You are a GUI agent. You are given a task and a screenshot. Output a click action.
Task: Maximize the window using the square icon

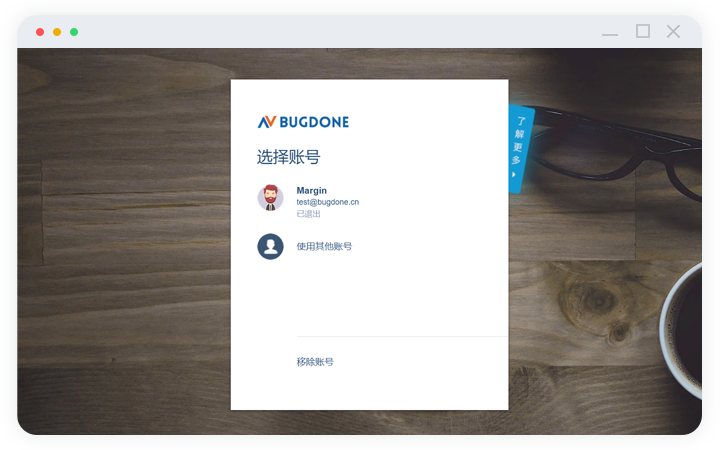pos(643,31)
